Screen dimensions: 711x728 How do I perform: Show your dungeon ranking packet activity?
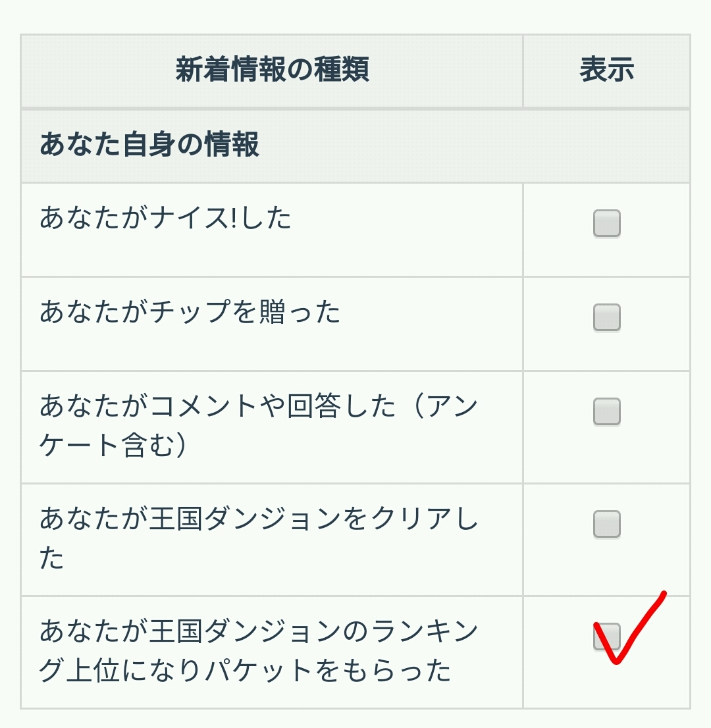click(x=606, y=637)
